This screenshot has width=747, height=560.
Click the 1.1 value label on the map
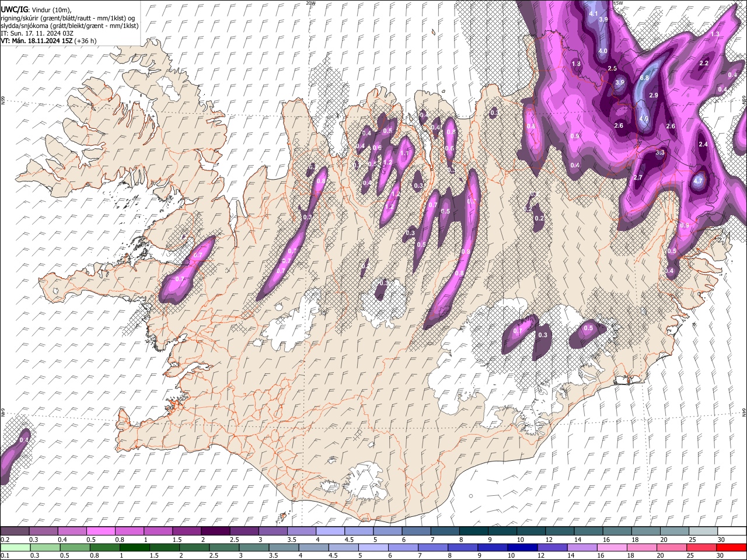[404, 153]
